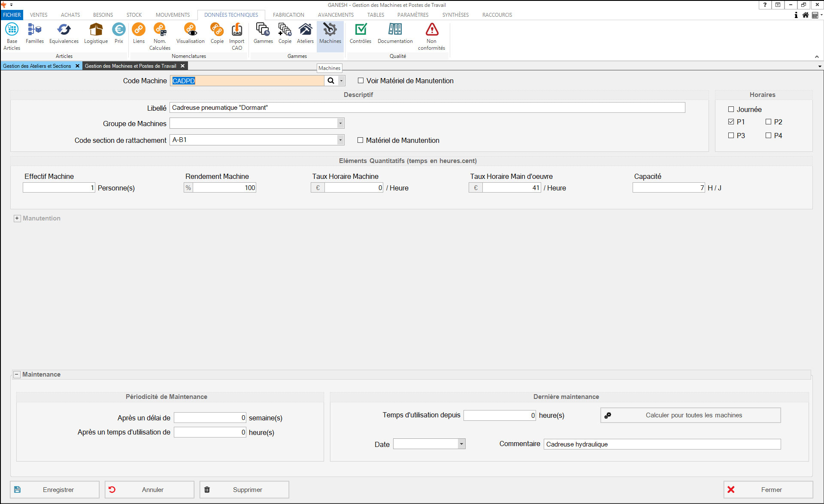Open the Groupe de Machines dropdown
The height and width of the screenshot is (504, 824).
tap(340, 124)
